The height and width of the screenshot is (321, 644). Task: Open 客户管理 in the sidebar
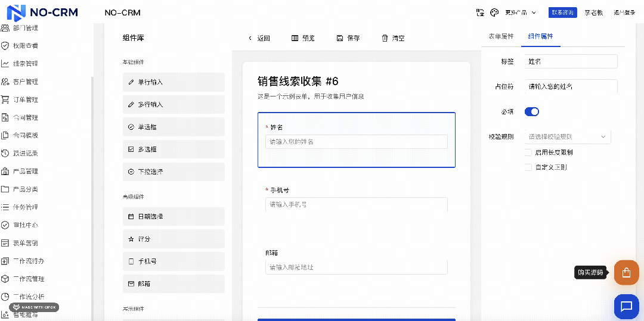[25, 82]
